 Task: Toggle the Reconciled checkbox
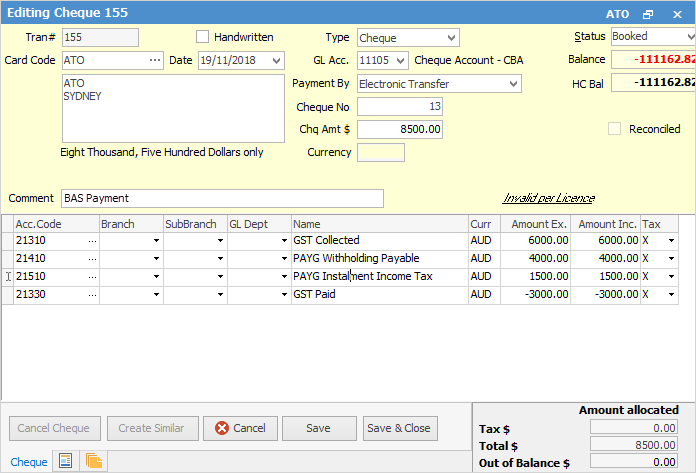coord(615,129)
